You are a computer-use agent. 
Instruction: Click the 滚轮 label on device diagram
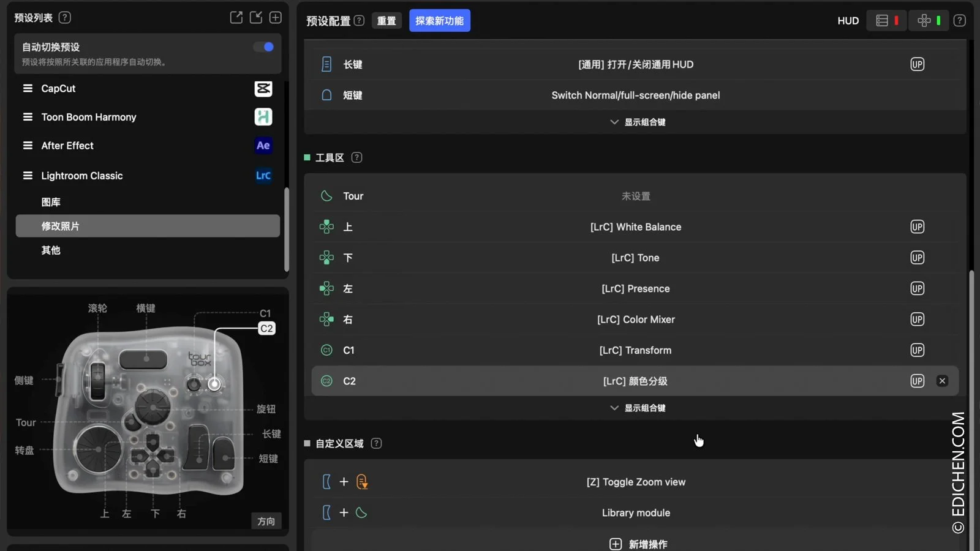coord(97,308)
